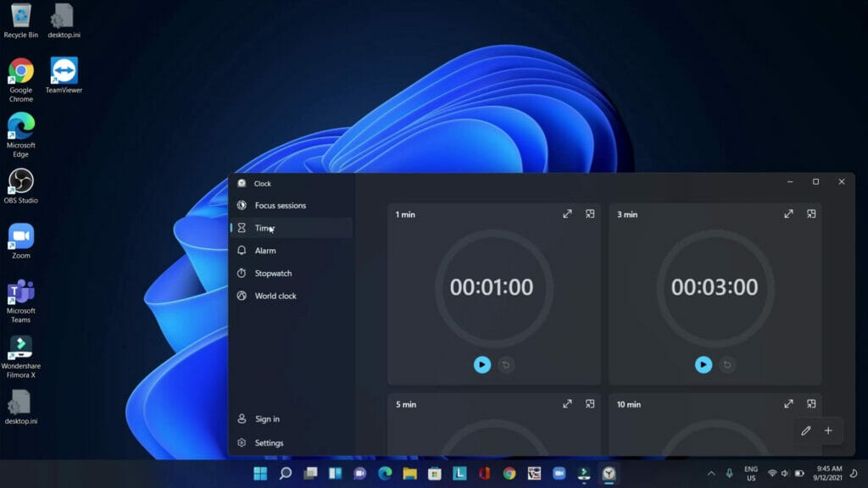The height and width of the screenshot is (488, 868).
Task: Click the edit timers pencil button
Action: click(x=805, y=430)
